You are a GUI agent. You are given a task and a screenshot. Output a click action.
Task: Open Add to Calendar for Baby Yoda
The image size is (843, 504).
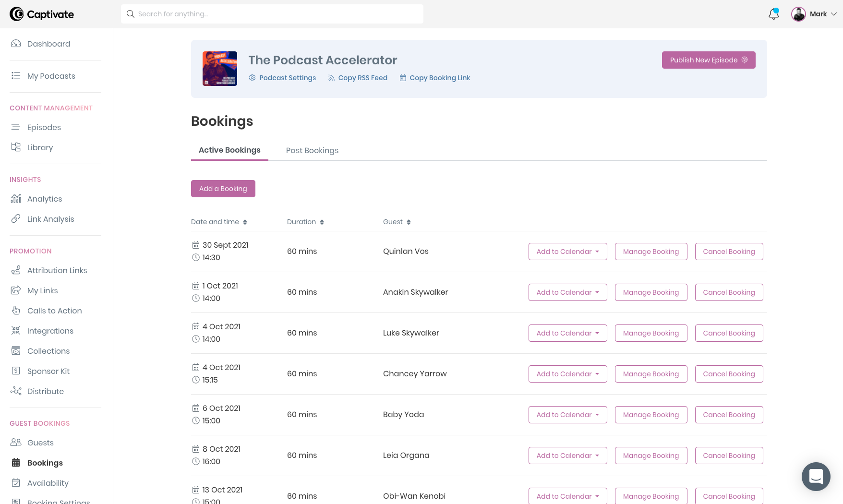(567, 415)
